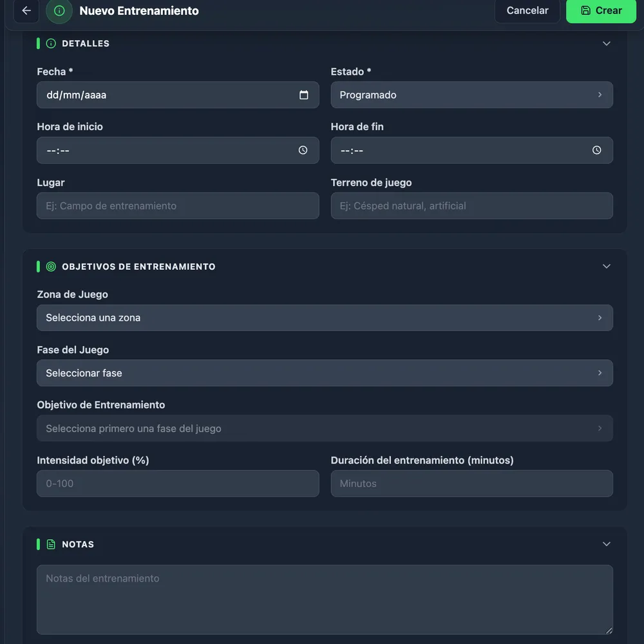Collapse the Objetivos de Entrenamiento section

point(606,267)
